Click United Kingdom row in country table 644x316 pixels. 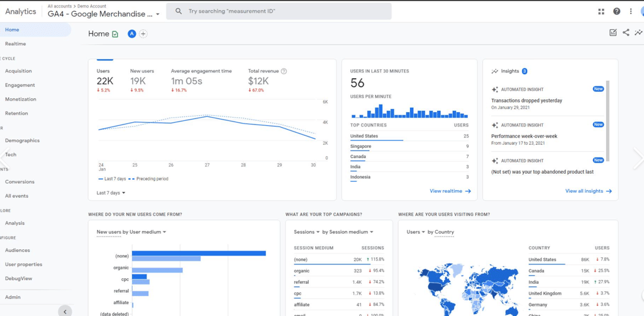(x=569, y=294)
